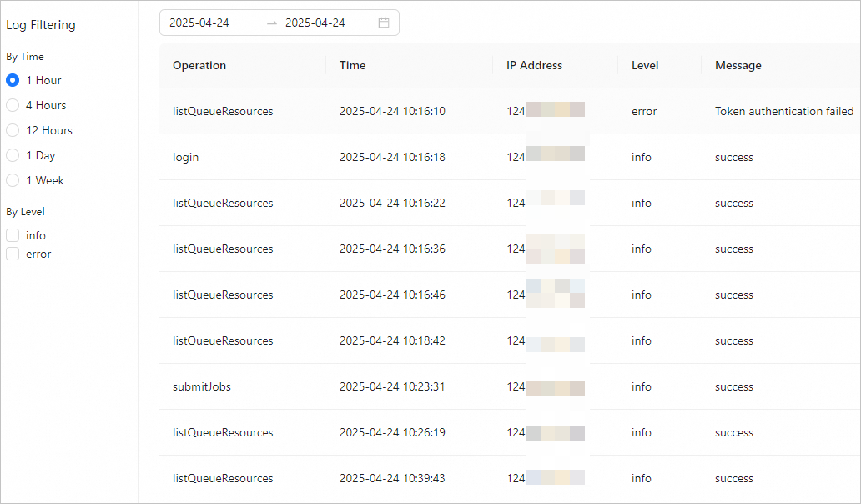Click listQueueResources in the 10:16:22 row
Viewport: 861px width, 504px height.
pos(223,203)
